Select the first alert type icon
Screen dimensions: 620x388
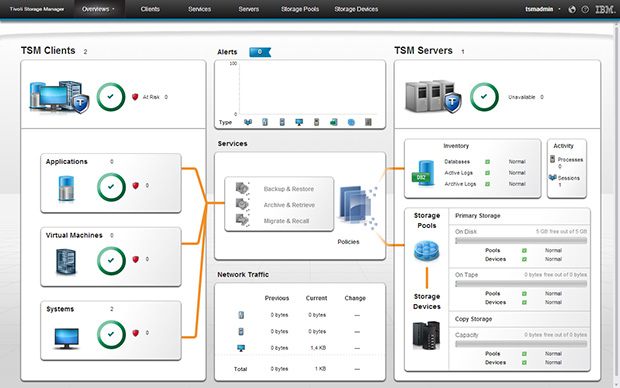[x=248, y=122]
